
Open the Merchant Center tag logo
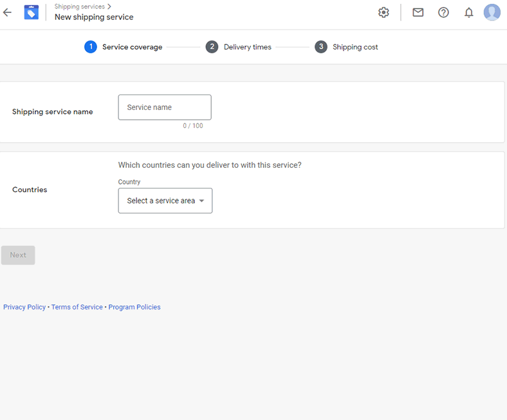pyautogui.click(x=32, y=12)
